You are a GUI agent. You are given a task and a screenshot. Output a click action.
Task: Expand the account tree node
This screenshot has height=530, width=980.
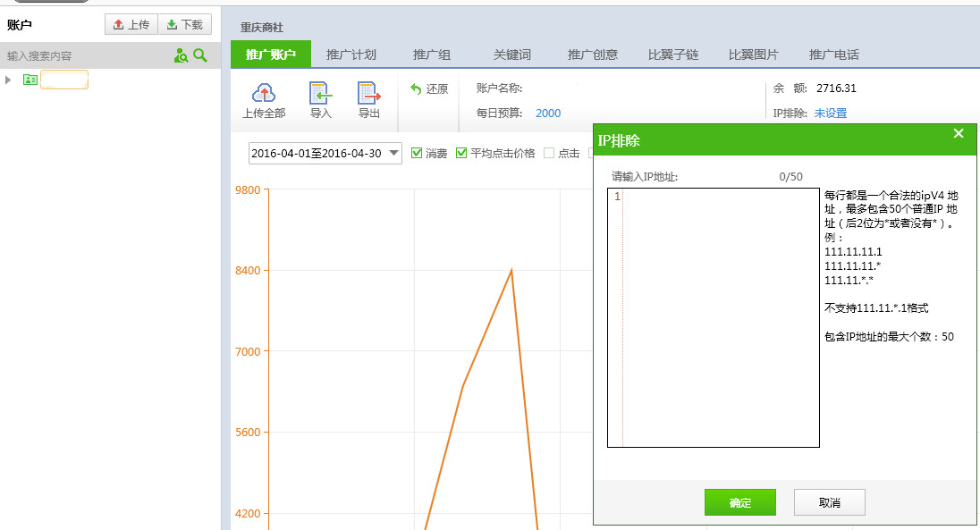point(7,80)
